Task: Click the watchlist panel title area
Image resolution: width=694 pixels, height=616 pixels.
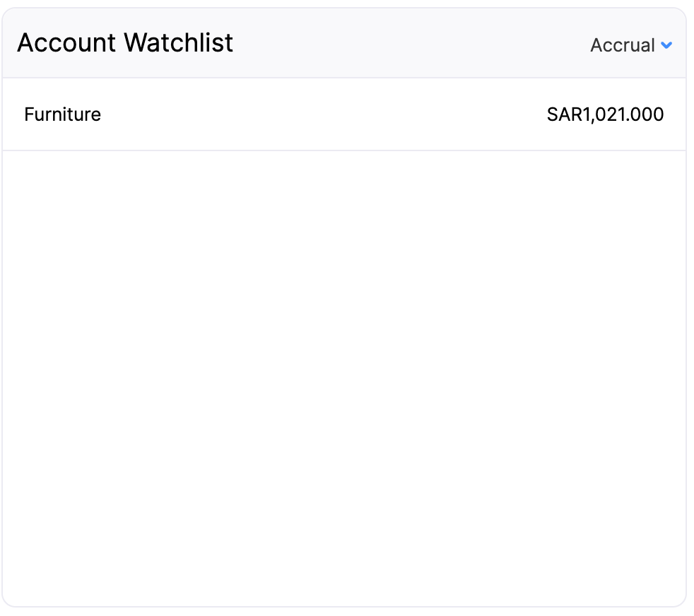Action: (x=125, y=43)
